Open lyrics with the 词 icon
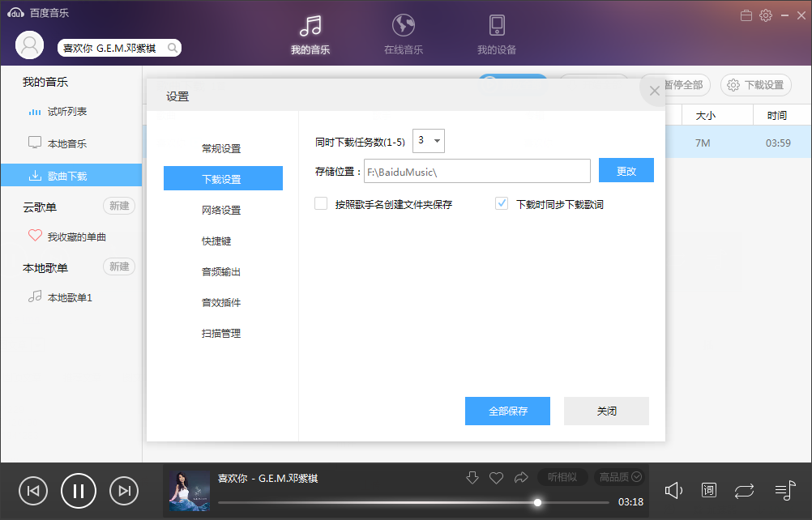The width and height of the screenshot is (812, 520). 708,490
